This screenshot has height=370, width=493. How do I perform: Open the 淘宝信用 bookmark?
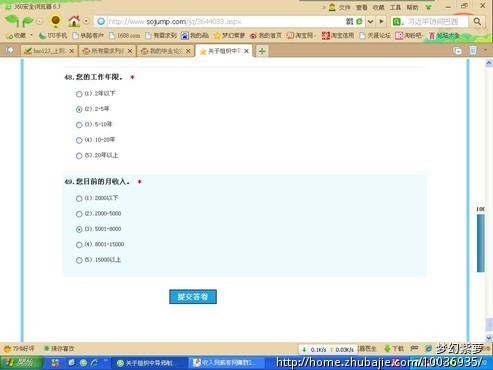pos(338,35)
